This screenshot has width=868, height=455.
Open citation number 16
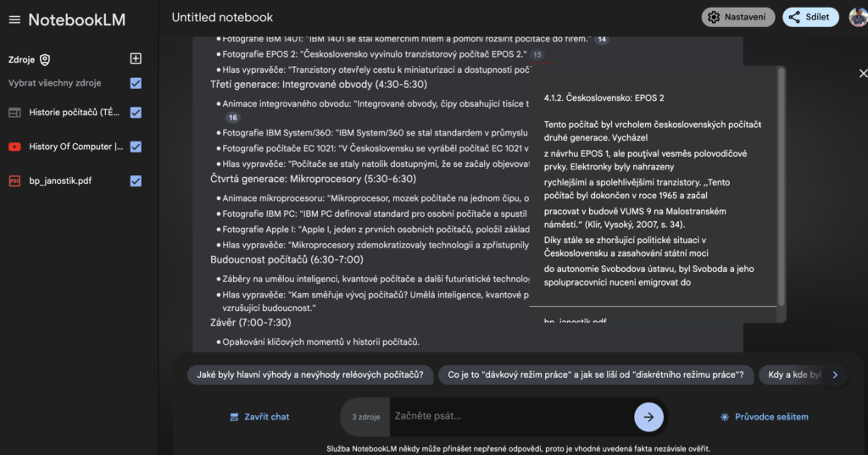click(x=232, y=117)
